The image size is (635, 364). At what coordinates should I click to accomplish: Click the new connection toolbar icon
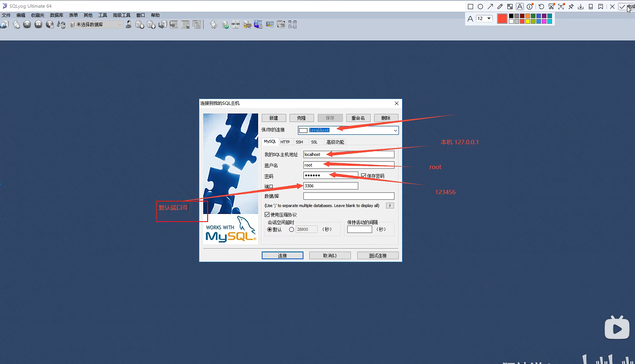pos(4,24)
